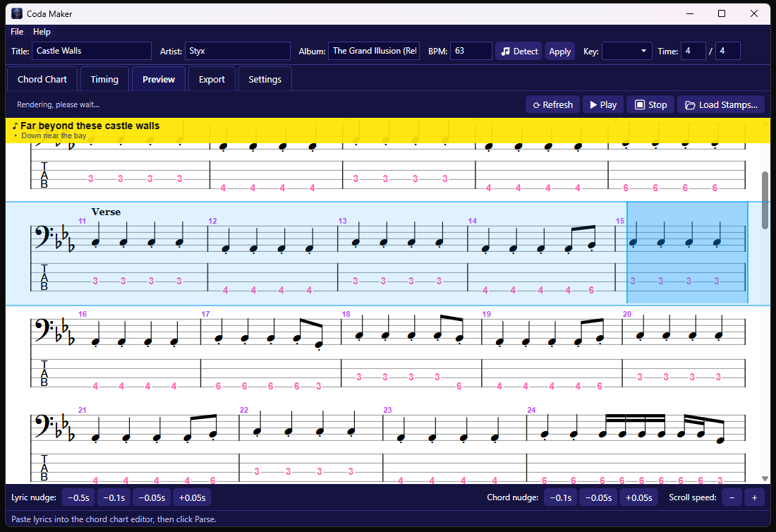Nudge lyrics by −0.1s
Image resolution: width=776 pixels, height=532 pixels.
(x=114, y=497)
